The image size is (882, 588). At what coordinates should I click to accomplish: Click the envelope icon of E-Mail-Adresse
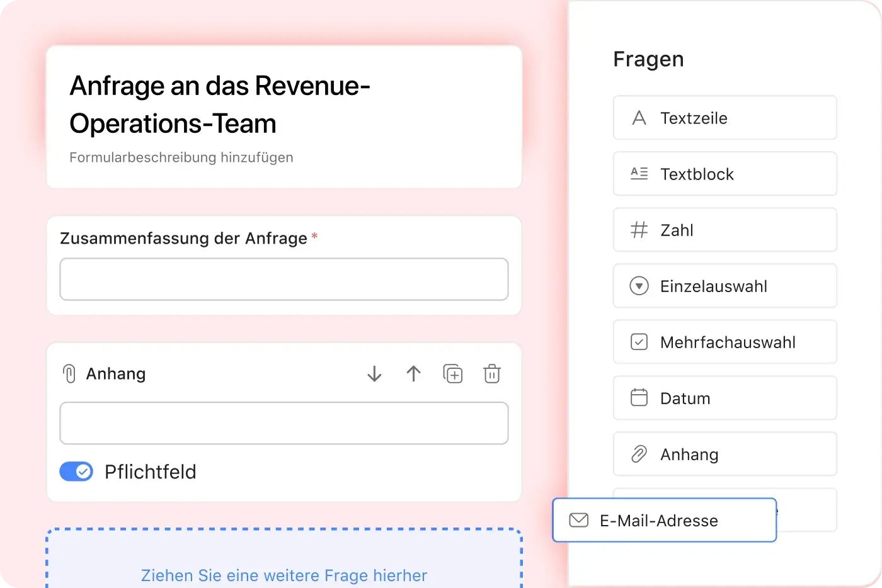pos(578,520)
